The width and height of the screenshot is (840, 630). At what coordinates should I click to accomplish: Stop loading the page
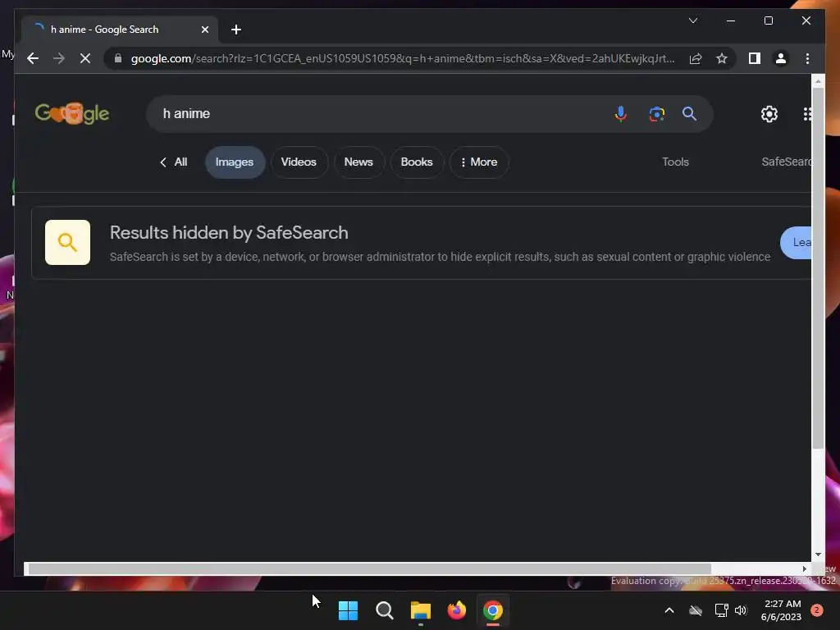click(x=85, y=58)
